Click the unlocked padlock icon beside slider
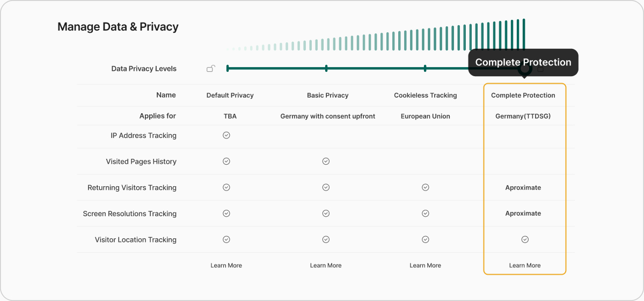The width and height of the screenshot is (644, 301). point(211,69)
